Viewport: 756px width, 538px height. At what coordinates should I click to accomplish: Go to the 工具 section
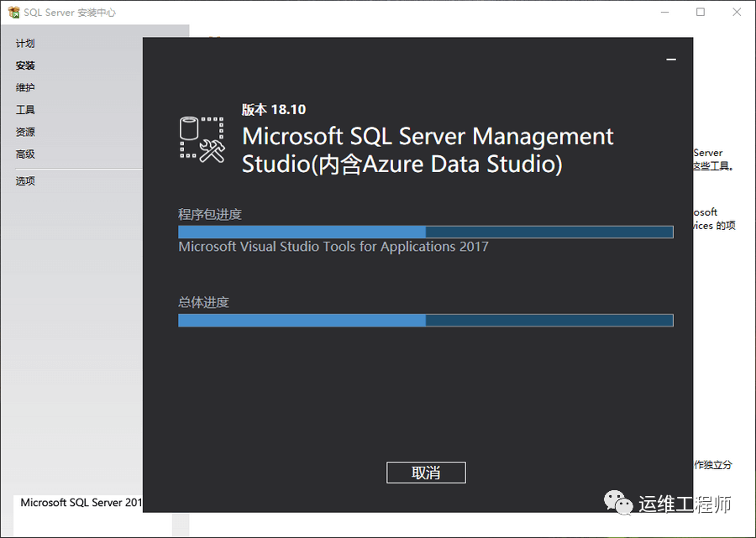coord(25,110)
